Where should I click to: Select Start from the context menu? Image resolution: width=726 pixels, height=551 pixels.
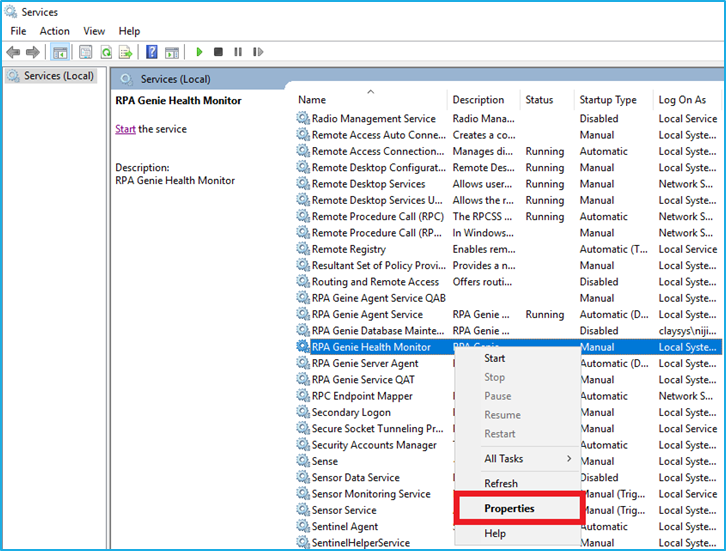[x=494, y=358]
